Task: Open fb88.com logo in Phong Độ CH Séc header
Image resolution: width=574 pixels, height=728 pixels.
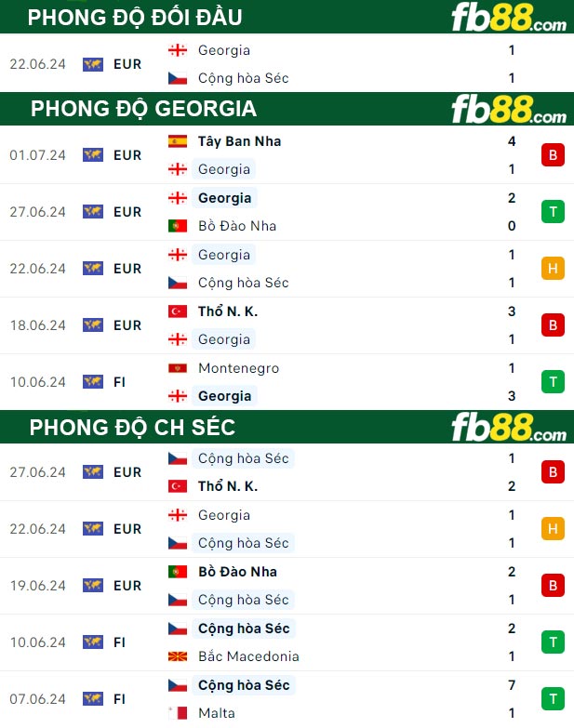Action: [x=509, y=427]
